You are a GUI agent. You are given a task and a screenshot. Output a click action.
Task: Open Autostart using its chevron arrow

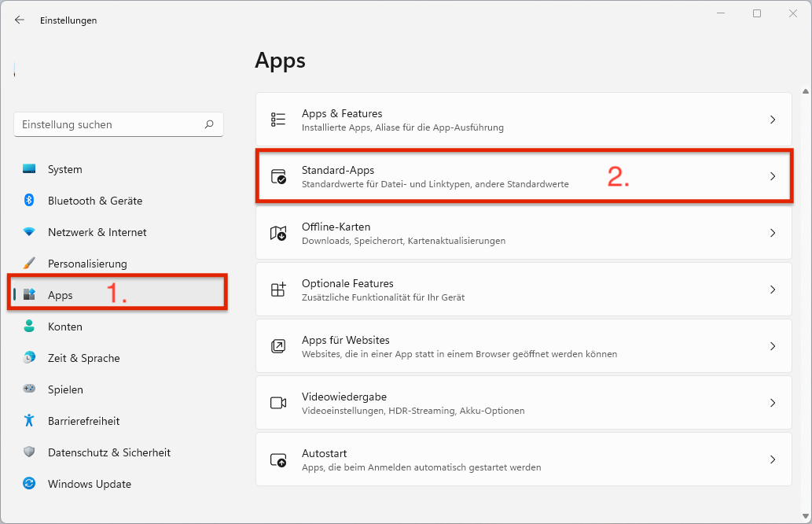[772, 459]
